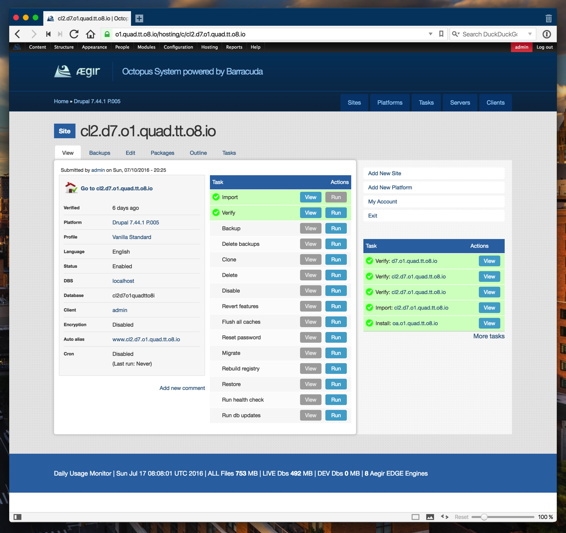This screenshot has height=533, width=566.
Task: Toggle the image loading icon in the status bar
Action: [430, 517]
